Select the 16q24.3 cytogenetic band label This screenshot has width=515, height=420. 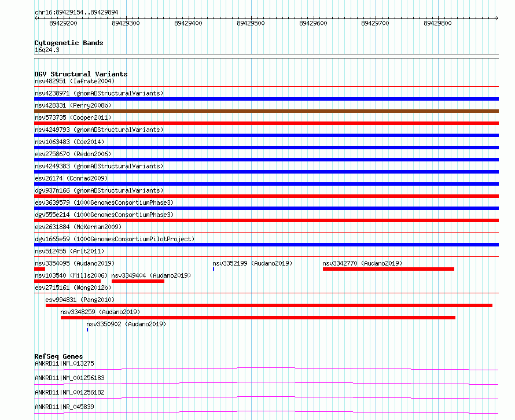tap(47, 50)
